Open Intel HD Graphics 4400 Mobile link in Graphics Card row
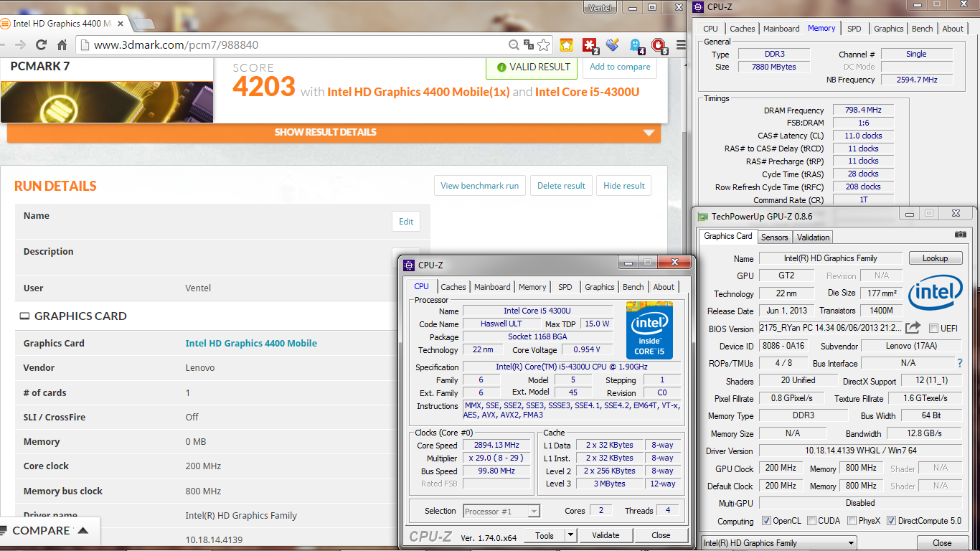The height and width of the screenshot is (551, 980). 251,343
